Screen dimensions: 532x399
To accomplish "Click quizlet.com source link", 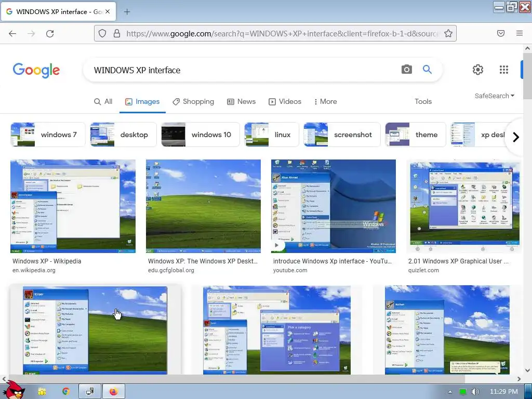I will (423, 270).
